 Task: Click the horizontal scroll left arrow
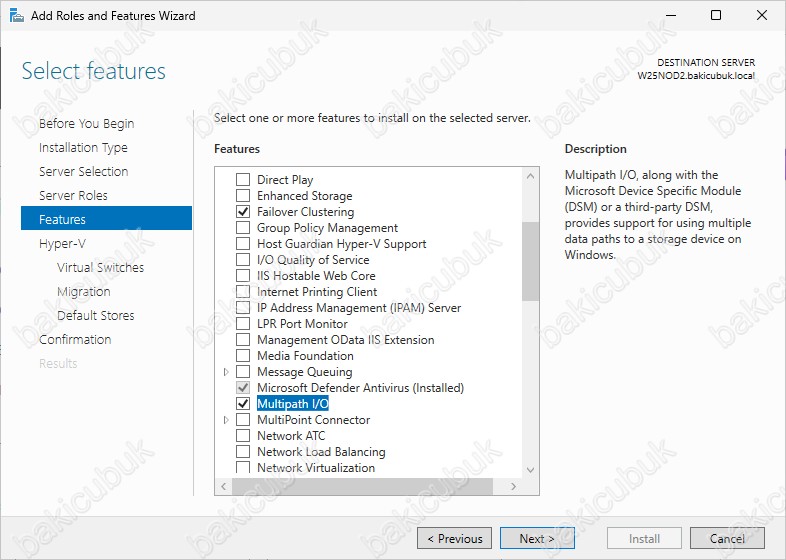point(224,486)
